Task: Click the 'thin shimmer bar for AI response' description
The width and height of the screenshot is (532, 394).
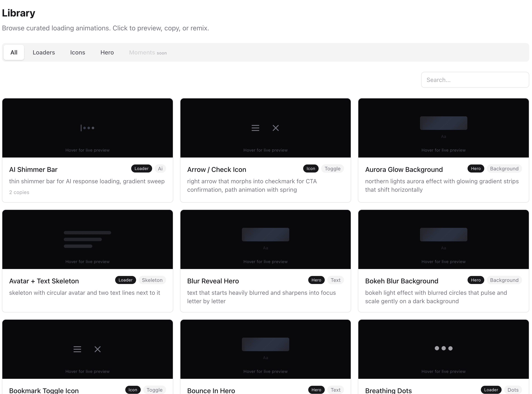Action: point(87,181)
